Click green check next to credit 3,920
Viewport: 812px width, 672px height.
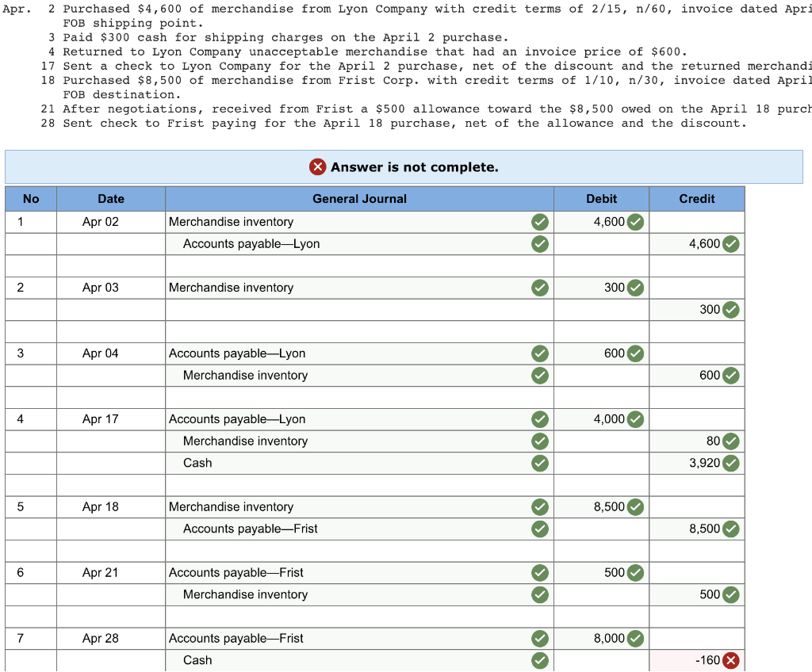pyautogui.click(x=730, y=463)
